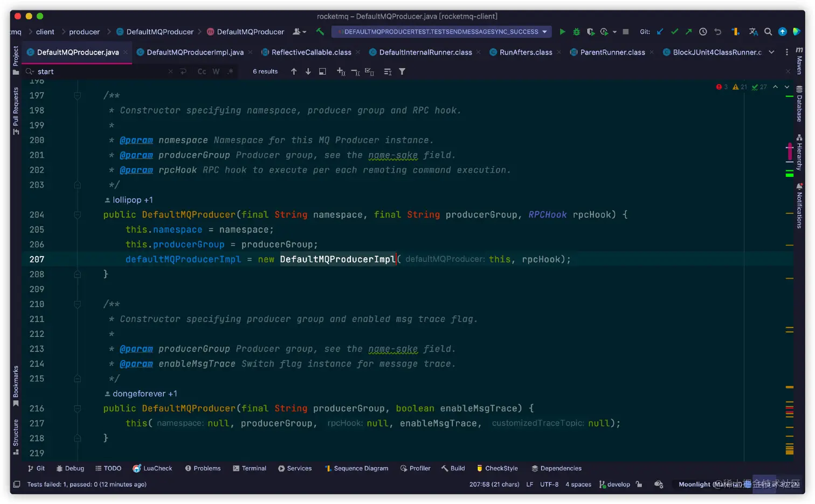This screenshot has width=815, height=504.
Task: Start debugging with the bug icon
Action: [x=576, y=32]
